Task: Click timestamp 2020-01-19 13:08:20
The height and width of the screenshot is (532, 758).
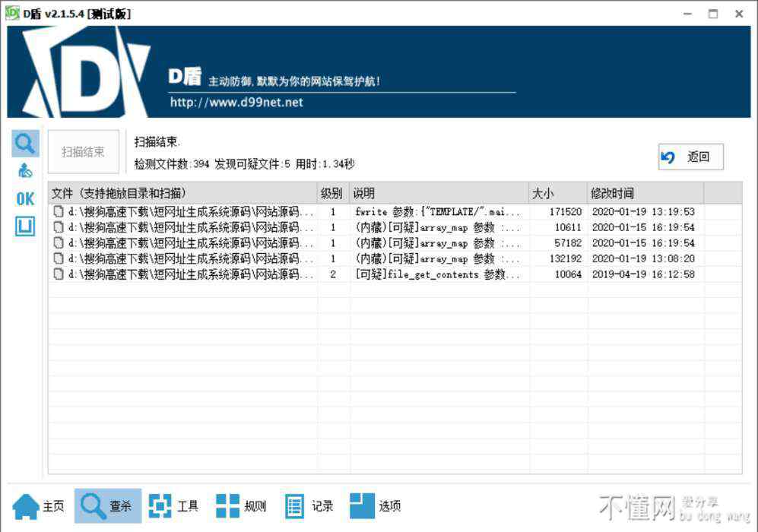Action: 643,258
